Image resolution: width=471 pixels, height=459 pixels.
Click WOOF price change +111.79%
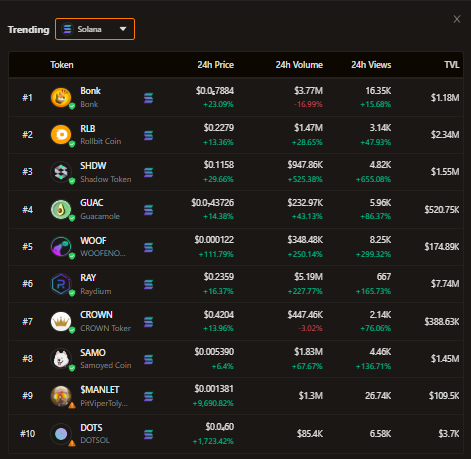216,254
